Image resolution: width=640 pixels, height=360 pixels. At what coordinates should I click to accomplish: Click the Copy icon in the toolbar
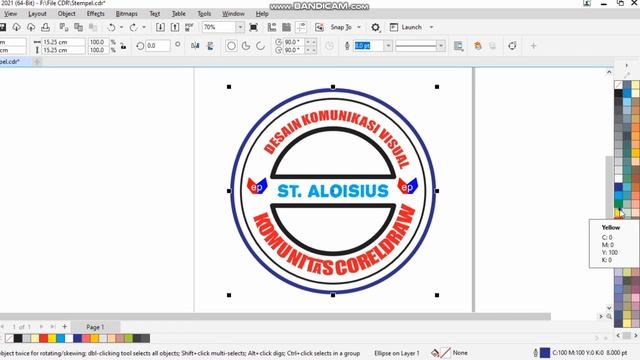pos(78,27)
